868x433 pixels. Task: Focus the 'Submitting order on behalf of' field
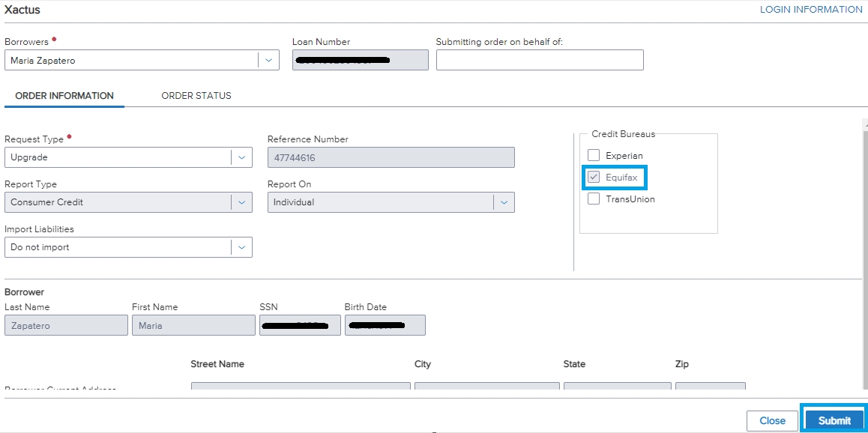539,61
